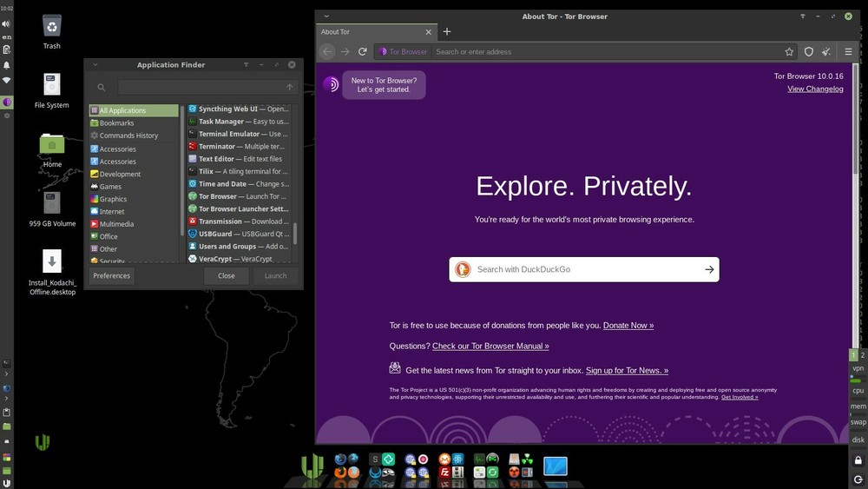Click the purple onion logo icon

click(x=331, y=84)
